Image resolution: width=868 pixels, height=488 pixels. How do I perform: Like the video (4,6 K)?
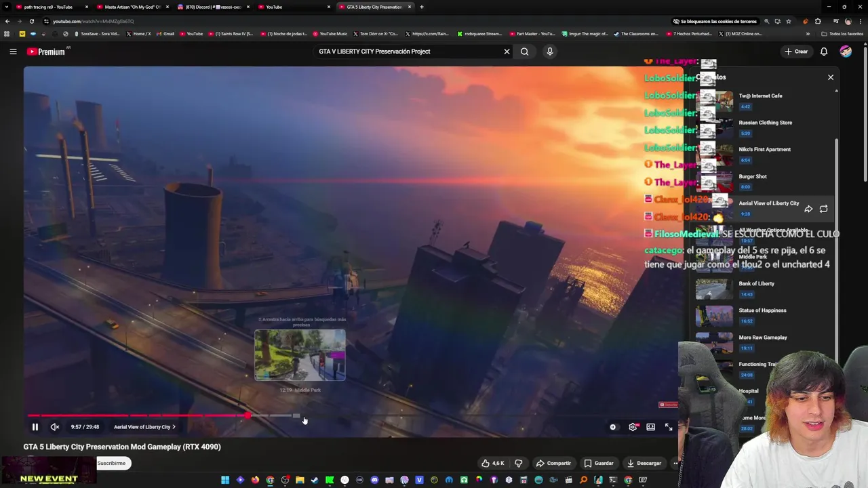493,463
